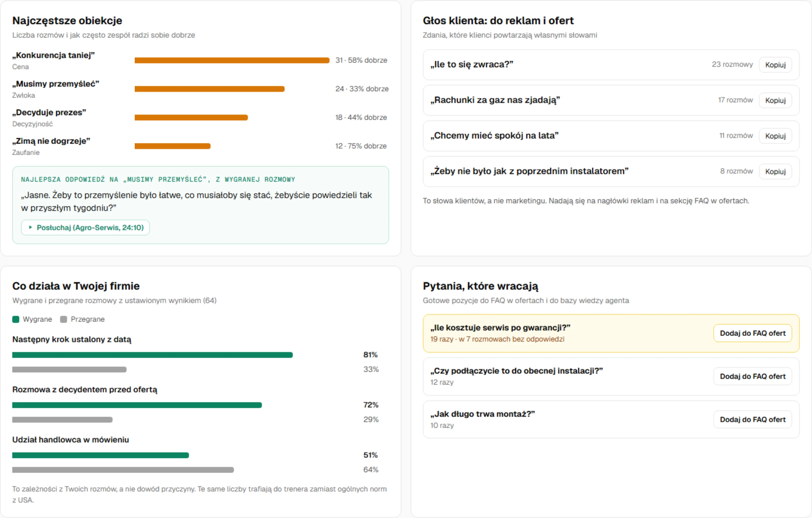The height and width of the screenshot is (518, 812).
Task: Click the „Decyduje prezes” objection label
Action: (49, 113)
